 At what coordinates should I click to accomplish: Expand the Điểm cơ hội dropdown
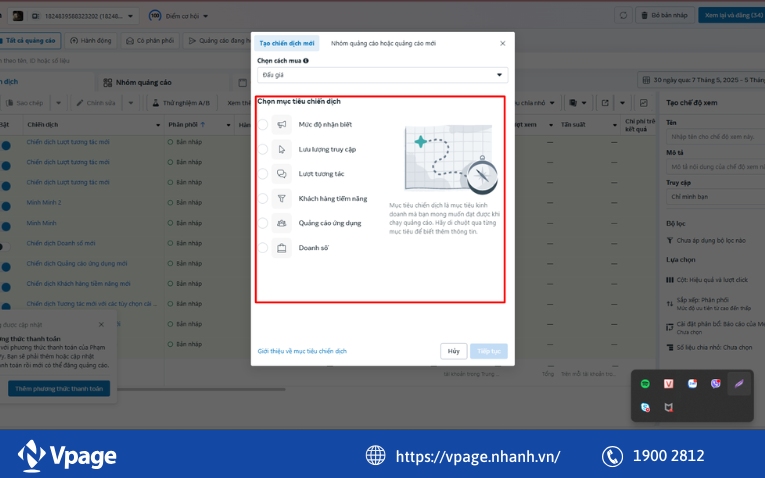[x=205, y=16]
